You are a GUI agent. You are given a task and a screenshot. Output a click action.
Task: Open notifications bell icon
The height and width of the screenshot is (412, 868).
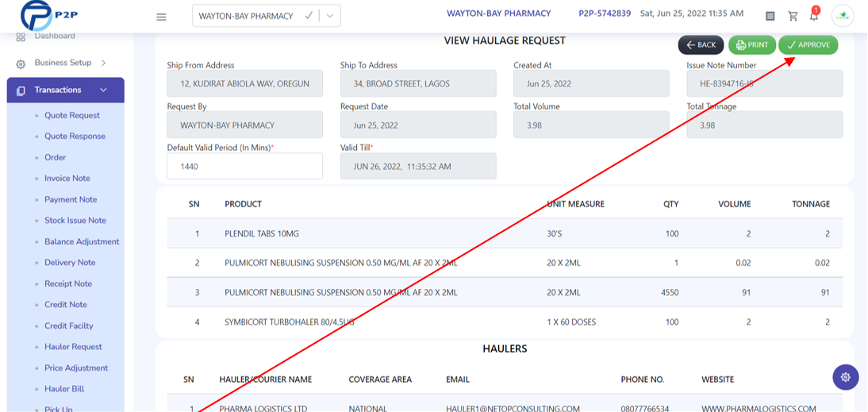(x=814, y=16)
